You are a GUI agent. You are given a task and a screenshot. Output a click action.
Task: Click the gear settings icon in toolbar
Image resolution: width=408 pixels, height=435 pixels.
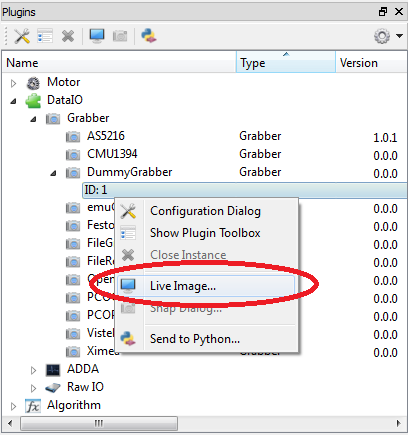click(x=382, y=36)
